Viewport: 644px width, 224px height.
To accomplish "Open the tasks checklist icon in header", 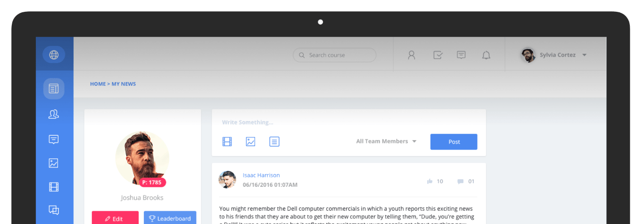I will click(x=438, y=55).
